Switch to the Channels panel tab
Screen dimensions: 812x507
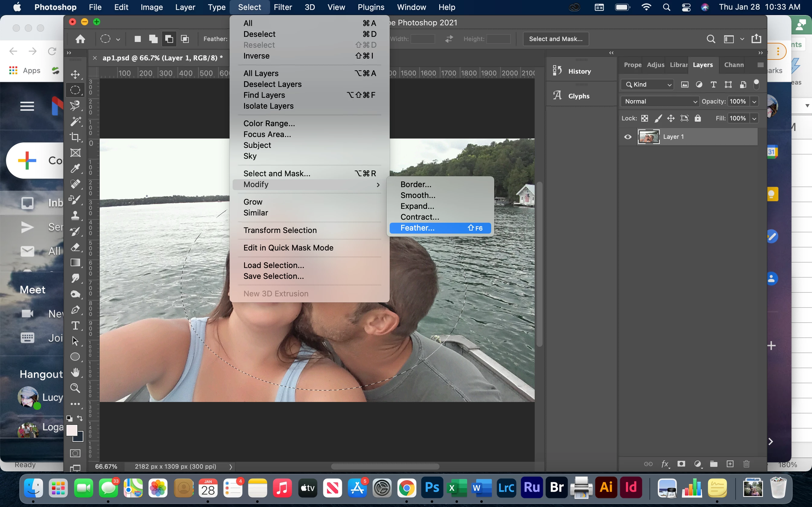point(734,65)
